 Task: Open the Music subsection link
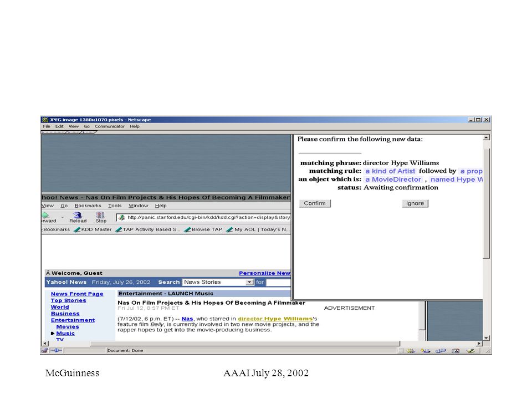65,333
